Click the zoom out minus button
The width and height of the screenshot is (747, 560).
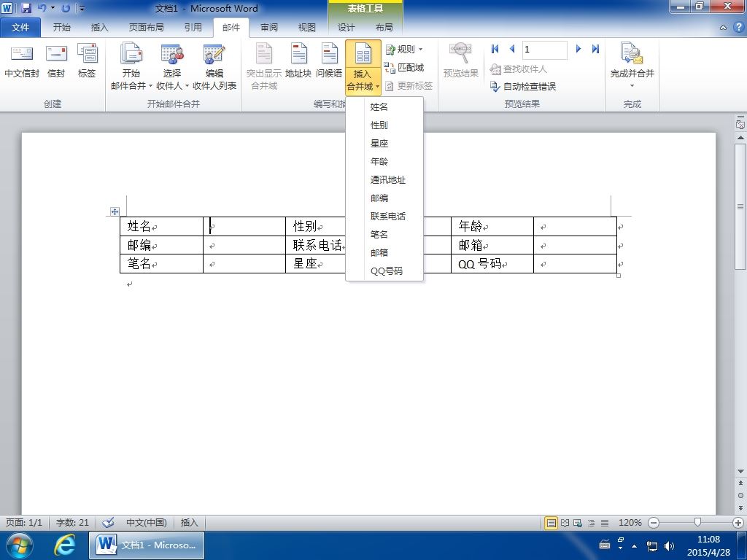[x=654, y=523]
